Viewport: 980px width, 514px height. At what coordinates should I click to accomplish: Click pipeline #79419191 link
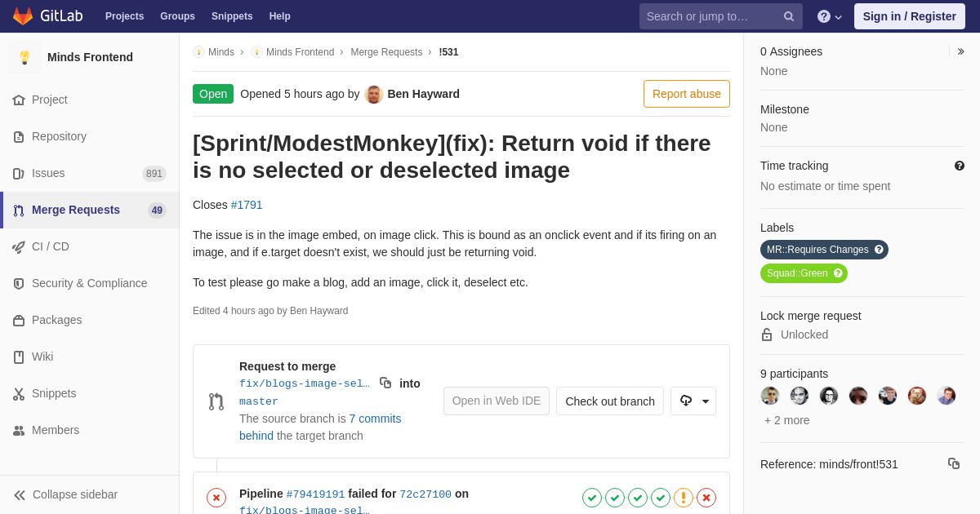click(315, 494)
